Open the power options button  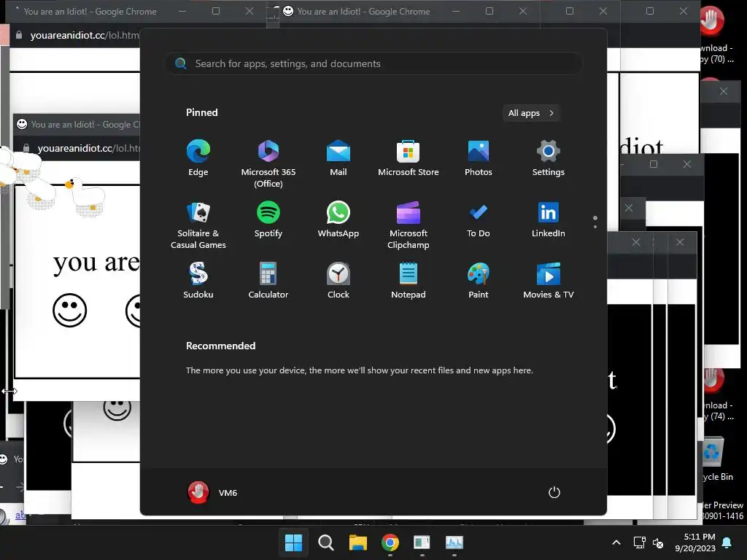[554, 492]
